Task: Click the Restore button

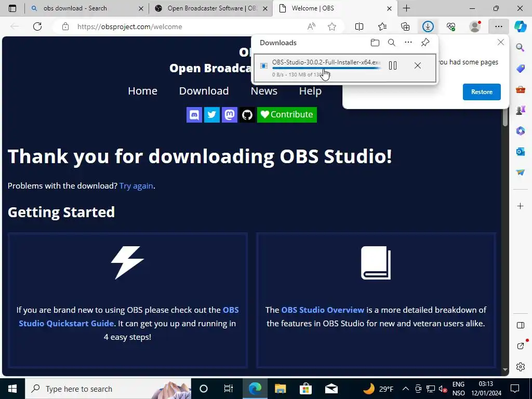Action: (x=482, y=92)
